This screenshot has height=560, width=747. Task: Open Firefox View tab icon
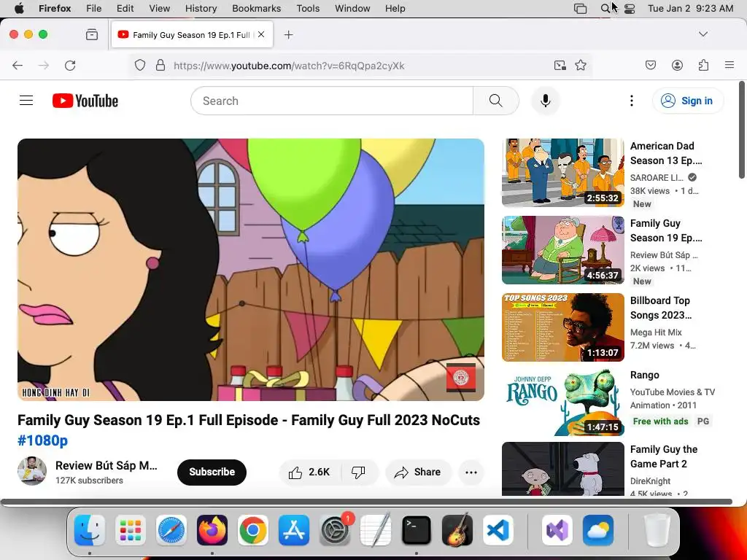click(92, 34)
